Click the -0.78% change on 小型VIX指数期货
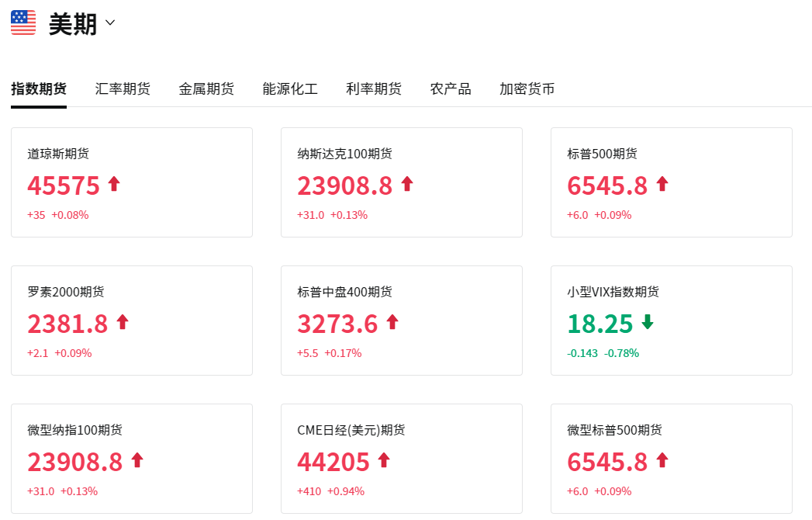Image resolution: width=812 pixels, height=520 pixels. (621, 354)
